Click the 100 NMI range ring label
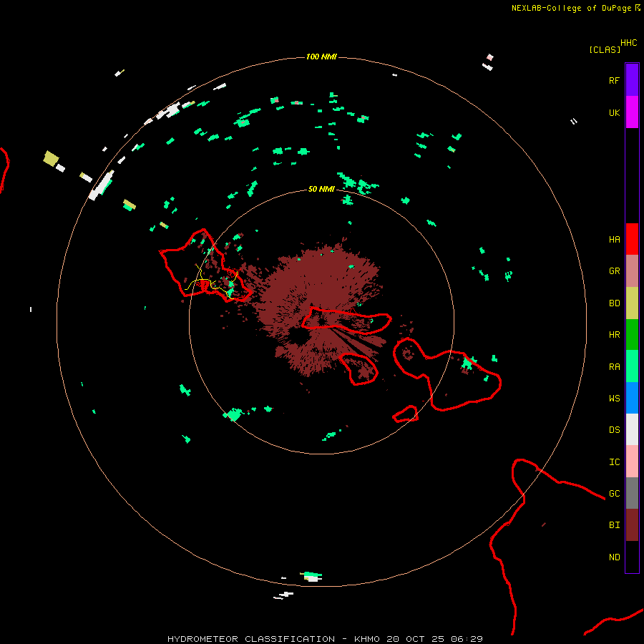The image size is (644, 644). click(321, 57)
